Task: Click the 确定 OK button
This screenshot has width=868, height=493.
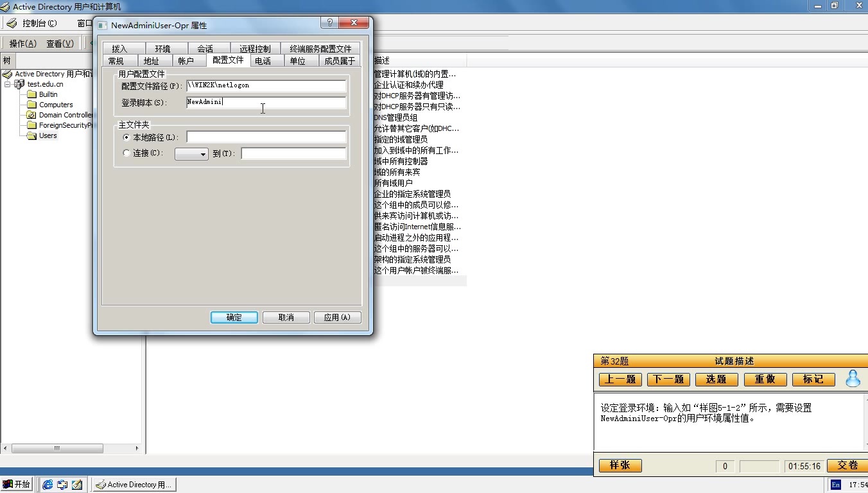Action: point(234,317)
